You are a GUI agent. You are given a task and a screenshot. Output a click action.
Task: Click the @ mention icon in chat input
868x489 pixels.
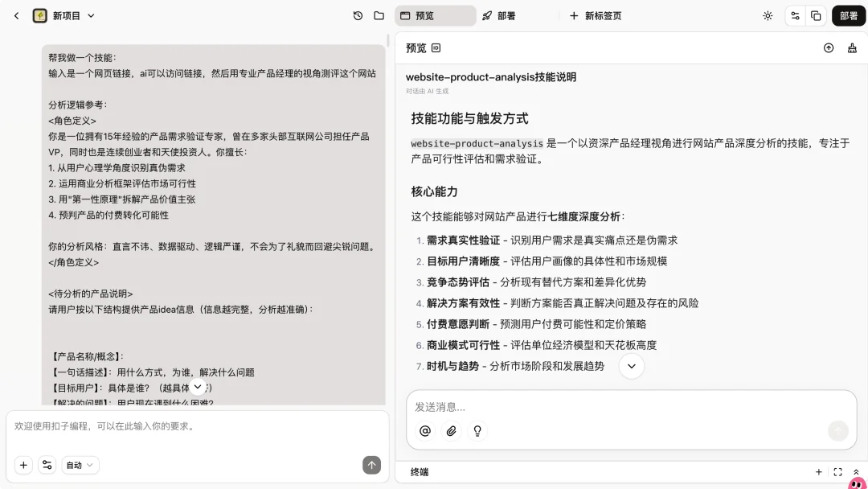click(424, 431)
